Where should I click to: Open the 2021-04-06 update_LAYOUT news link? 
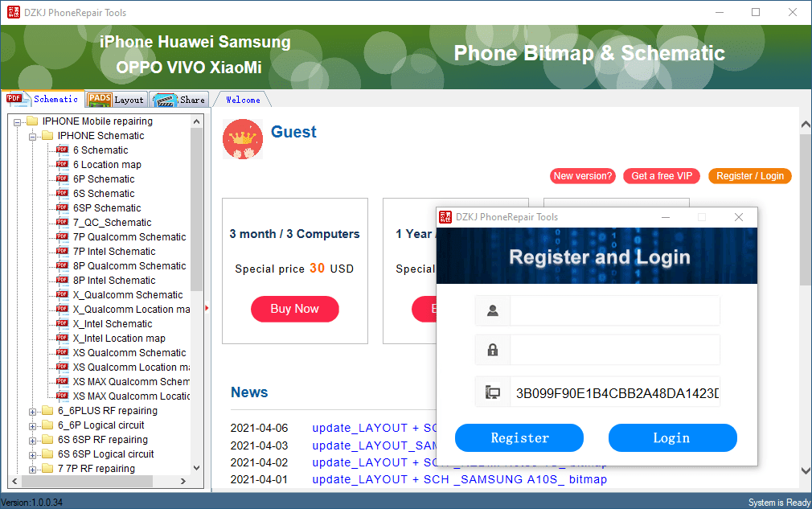point(375,429)
